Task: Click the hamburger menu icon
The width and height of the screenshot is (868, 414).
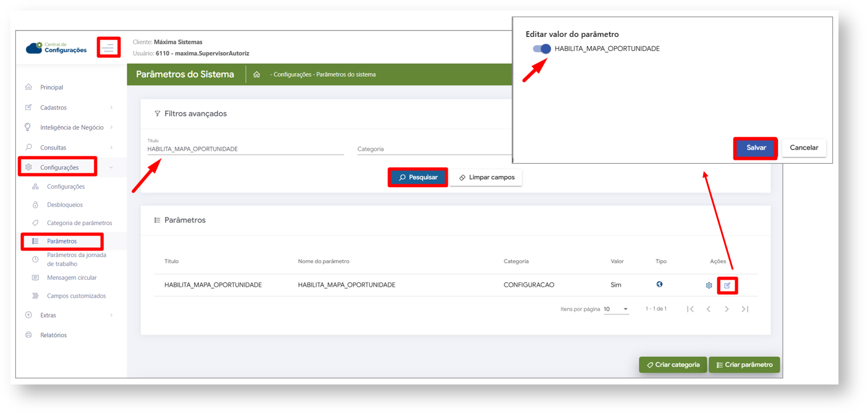Action: [109, 47]
